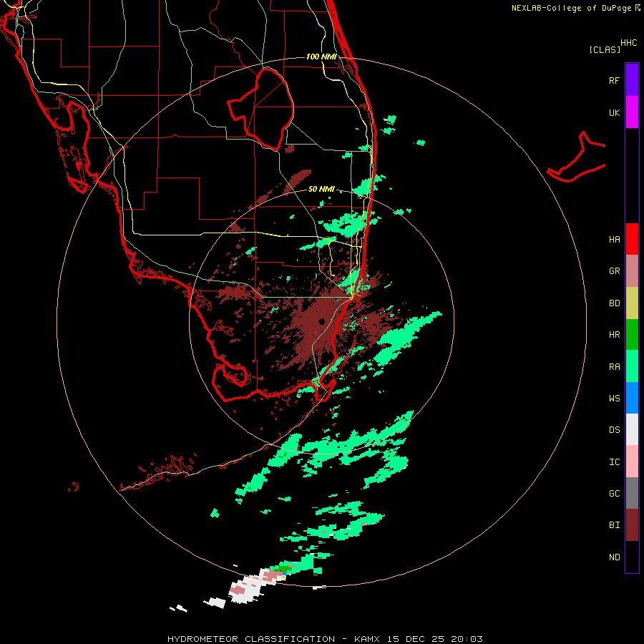
Task: Click the "100 NMI" range ring label
Action: pos(321,57)
